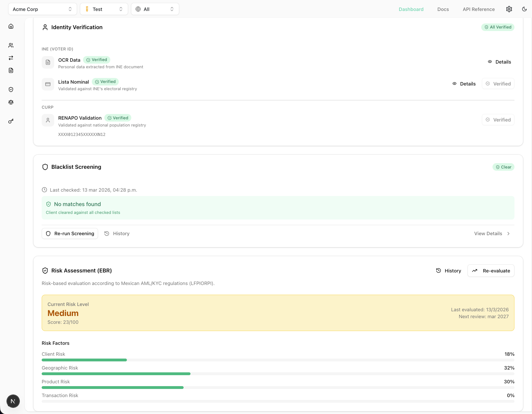
Task: Click the Verified badge next to Lista Nominal
Action: point(105,82)
